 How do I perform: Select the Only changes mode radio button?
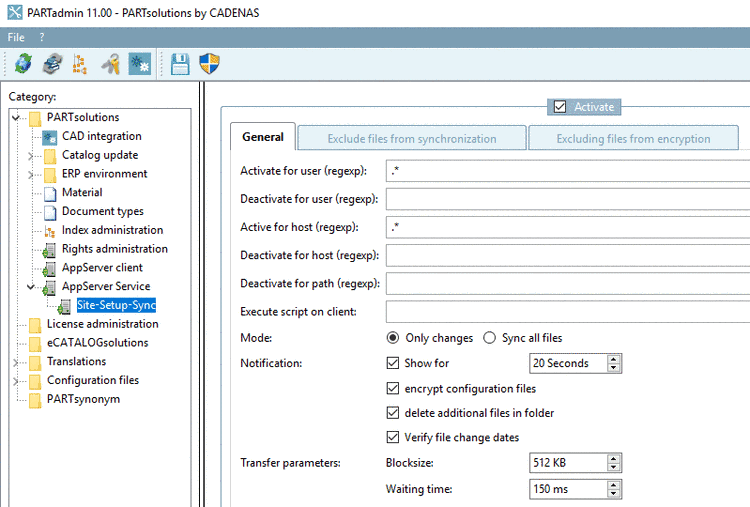coord(393,338)
